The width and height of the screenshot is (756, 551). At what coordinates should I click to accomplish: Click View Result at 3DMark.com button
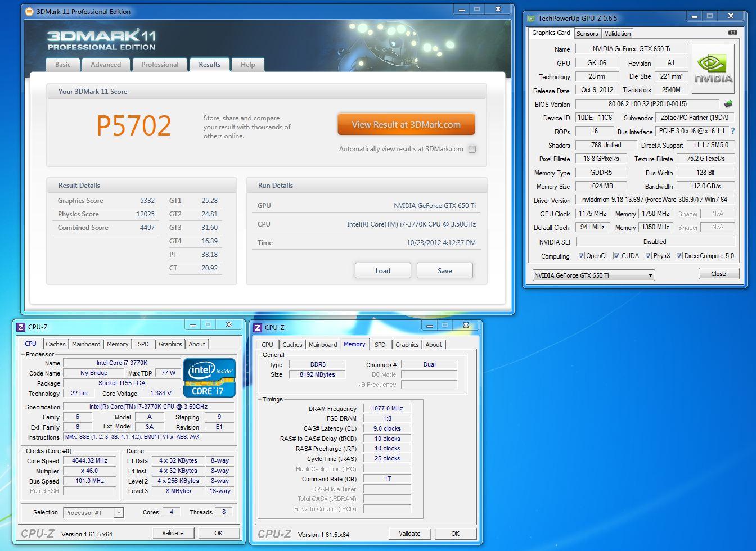point(406,125)
